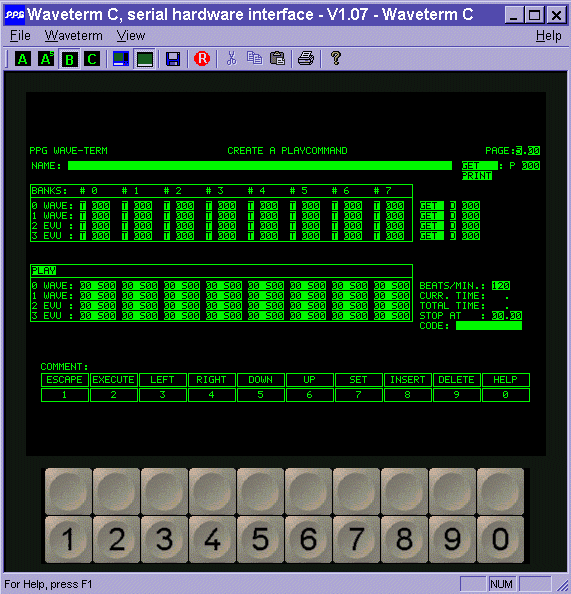Screen dimensions: 571x594
Task: Click the question mark help icon
Action: (x=336, y=59)
